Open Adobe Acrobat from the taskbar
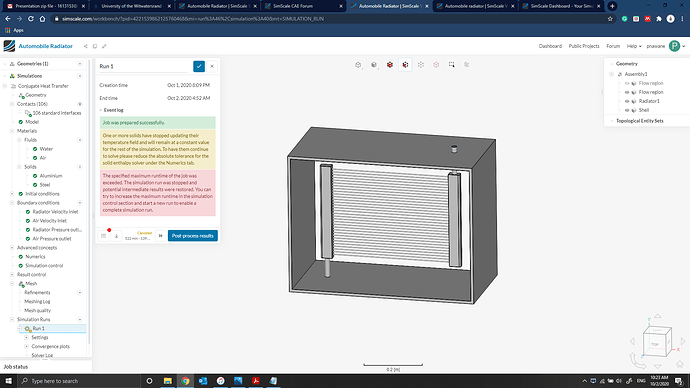Screen dimensions: 690x388 [x=256, y=381]
